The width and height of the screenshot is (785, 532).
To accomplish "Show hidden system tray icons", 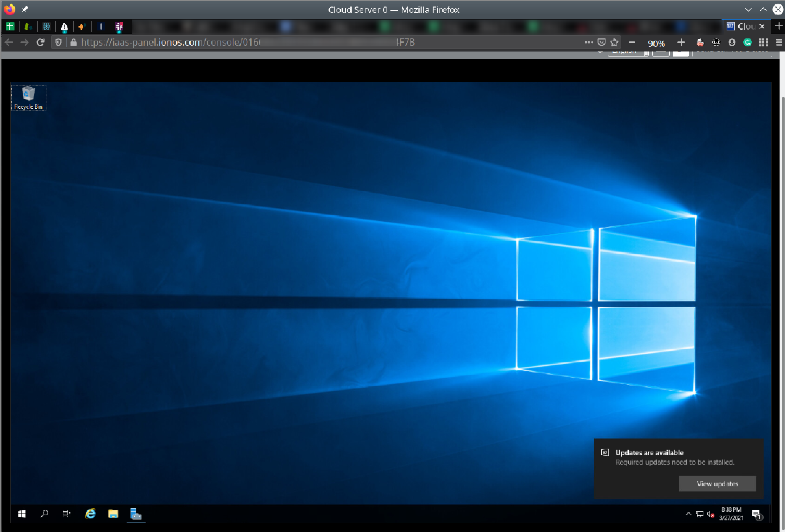I will click(x=689, y=514).
